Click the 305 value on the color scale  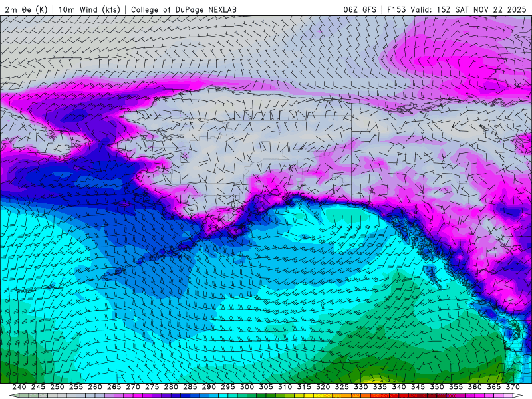tap(266, 387)
